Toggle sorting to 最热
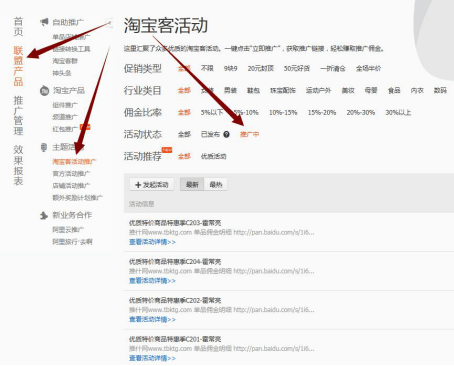The height and width of the screenshot is (366, 454). [x=216, y=184]
